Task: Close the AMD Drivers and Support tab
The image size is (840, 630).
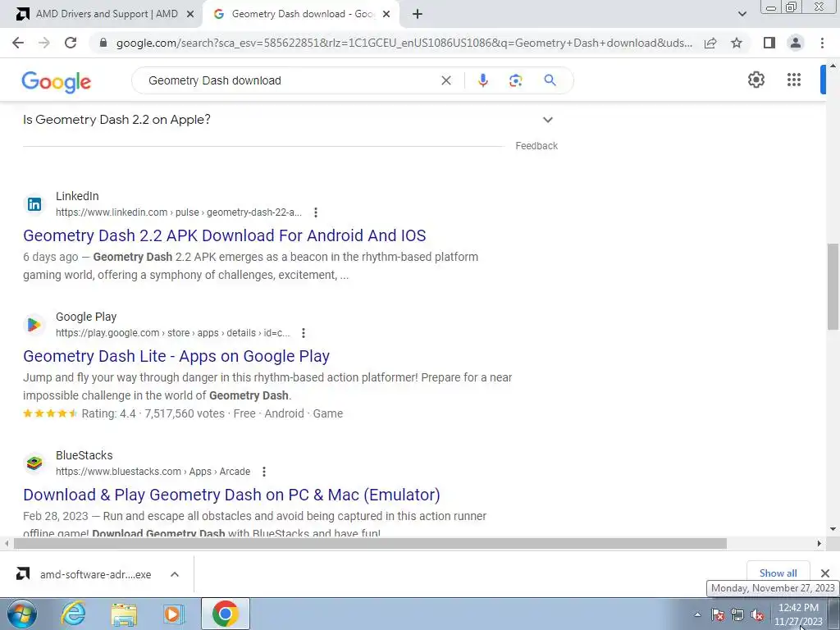Action: tap(189, 15)
